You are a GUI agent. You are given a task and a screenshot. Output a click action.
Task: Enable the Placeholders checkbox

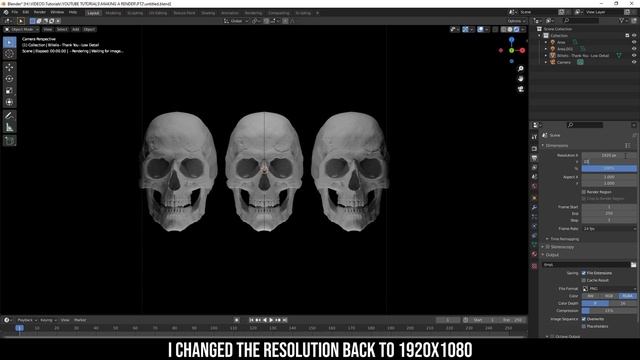point(584,326)
